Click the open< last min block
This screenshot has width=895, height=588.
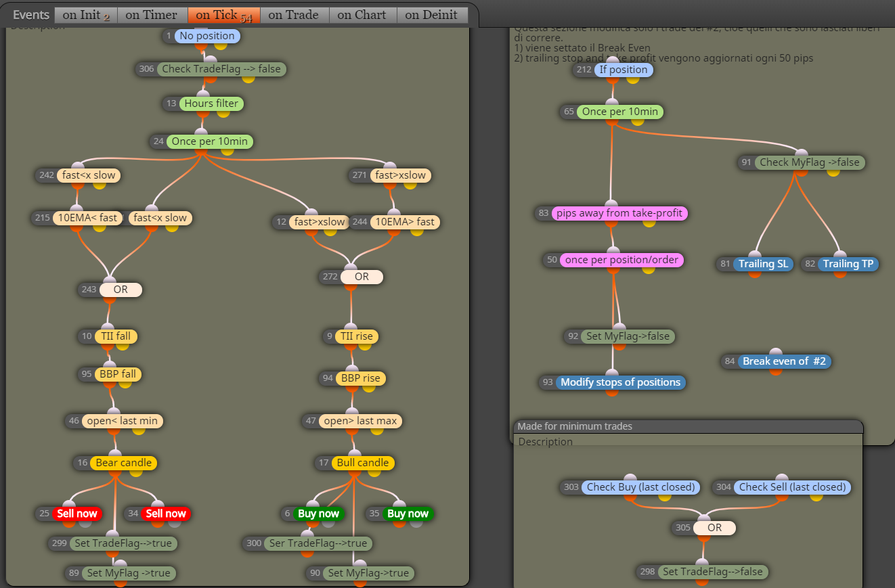click(x=122, y=421)
